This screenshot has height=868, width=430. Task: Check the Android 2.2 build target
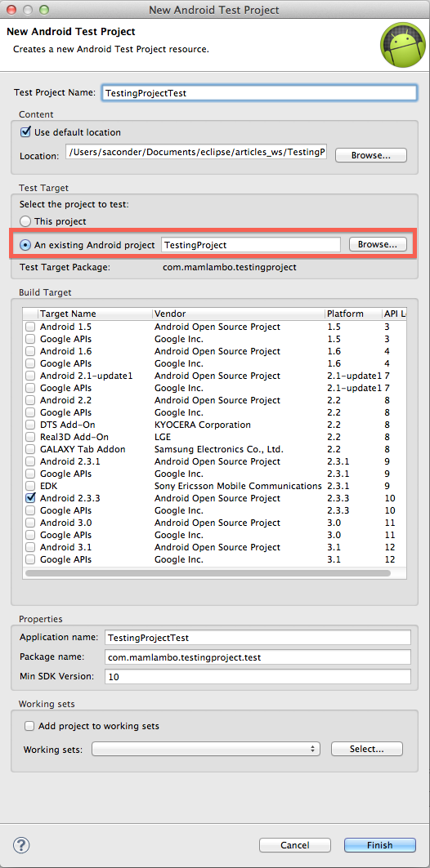click(30, 400)
